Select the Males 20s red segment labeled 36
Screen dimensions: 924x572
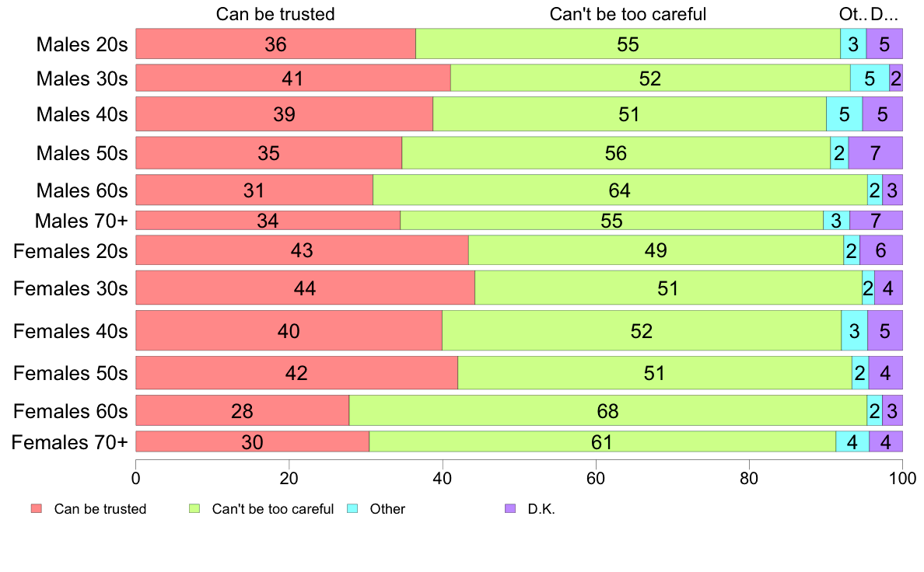[x=275, y=44]
